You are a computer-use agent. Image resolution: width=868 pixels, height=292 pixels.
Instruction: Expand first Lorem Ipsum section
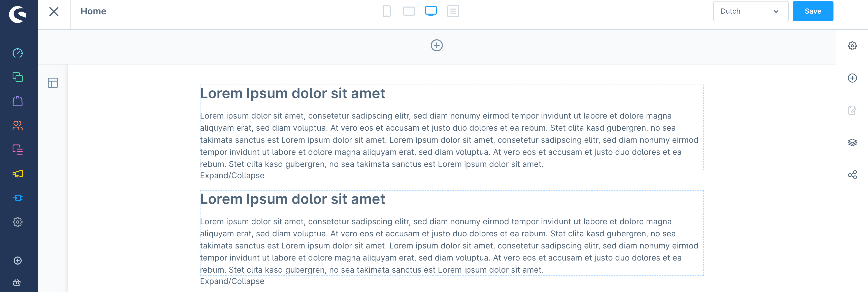(232, 175)
